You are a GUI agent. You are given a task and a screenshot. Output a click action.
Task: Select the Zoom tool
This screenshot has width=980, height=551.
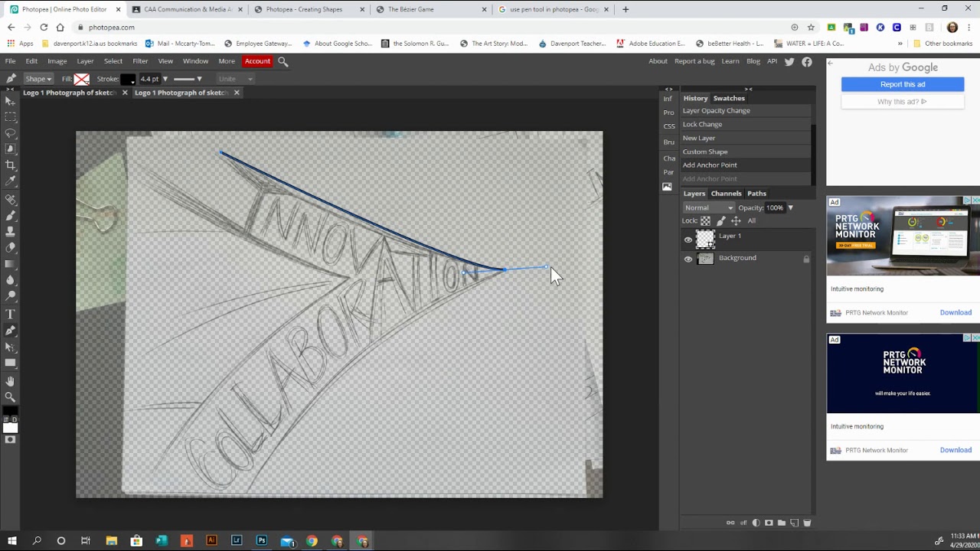(x=10, y=397)
